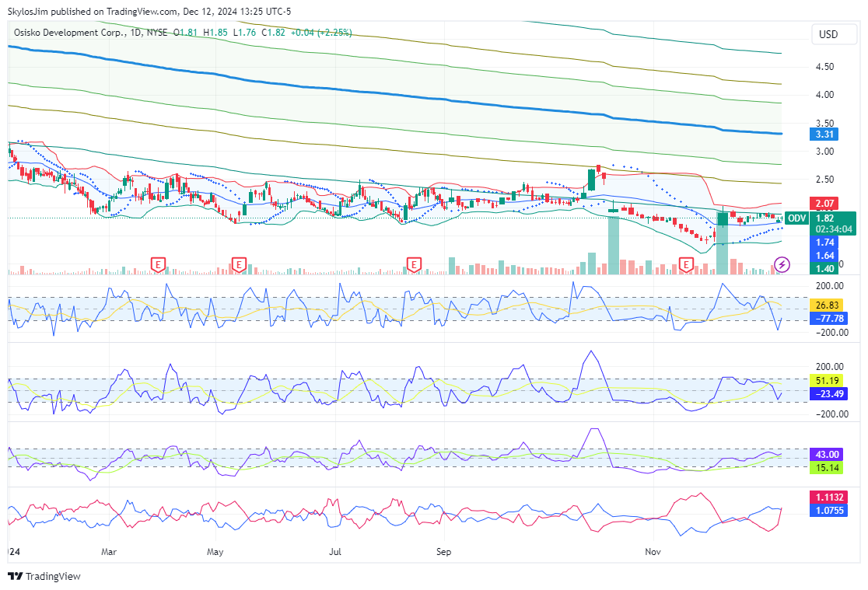The width and height of the screenshot is (868, 590).
Task: Click the open value O1.81
Action: pos(185,33)
